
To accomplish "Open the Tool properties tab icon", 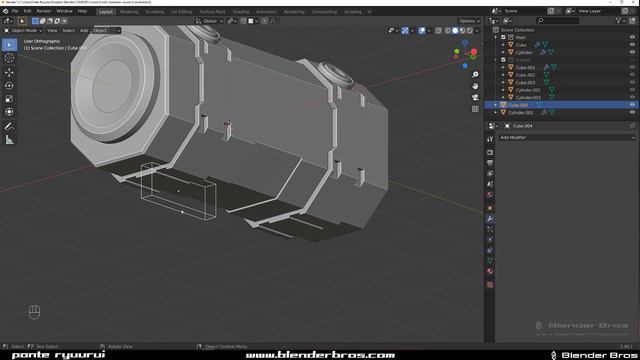I will 490,139.
